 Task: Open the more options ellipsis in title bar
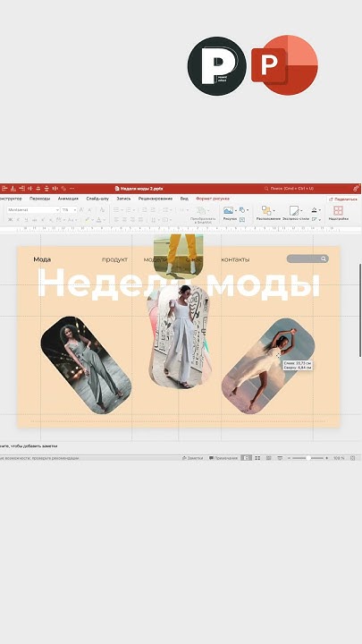tap(72, 189)
